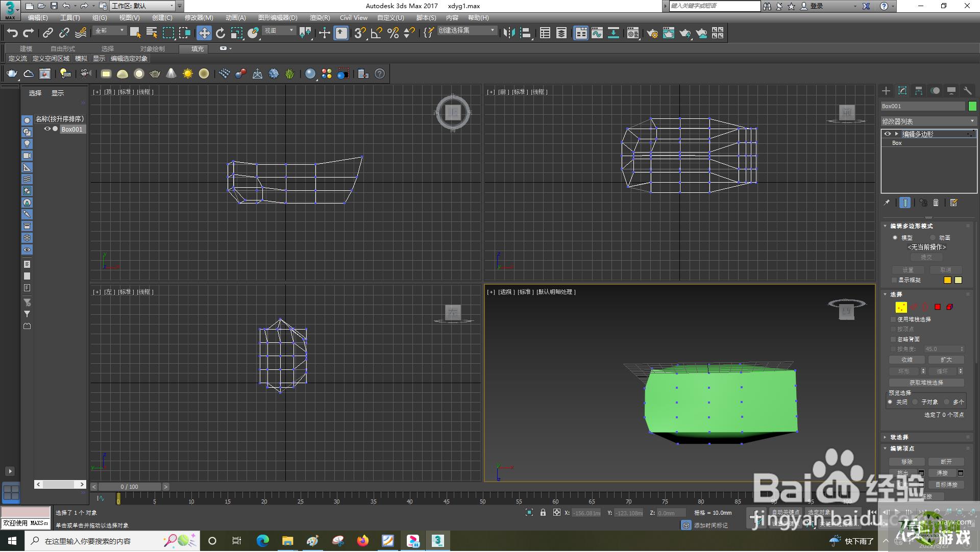Activate the Select and Rotate tool
980x552 pixels.
tap(220, 33)
